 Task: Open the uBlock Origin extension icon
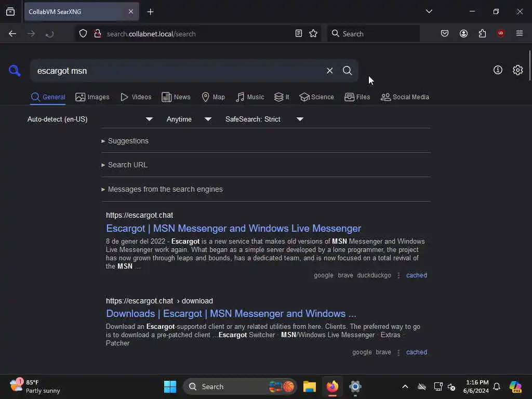500,33
